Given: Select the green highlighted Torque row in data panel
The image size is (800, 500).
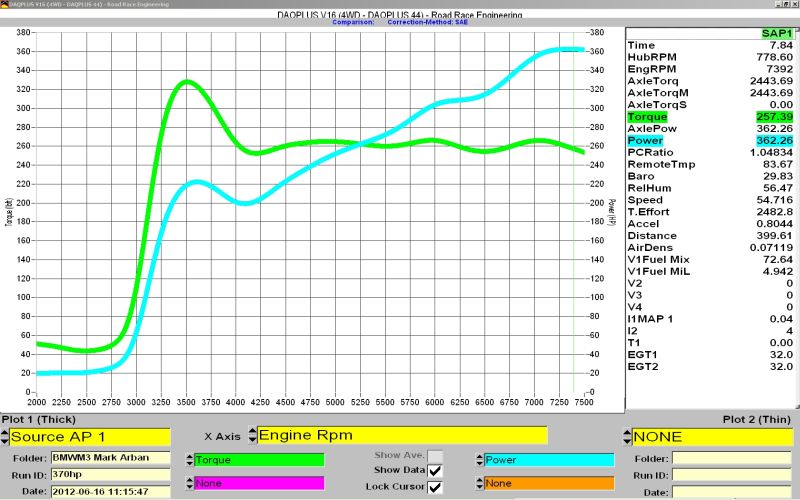Looking at the screenshot, I should click(712, 117).
